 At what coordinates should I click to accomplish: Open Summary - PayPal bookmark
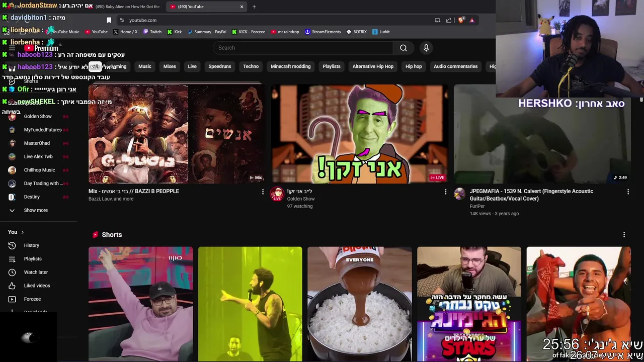point(207,32)
